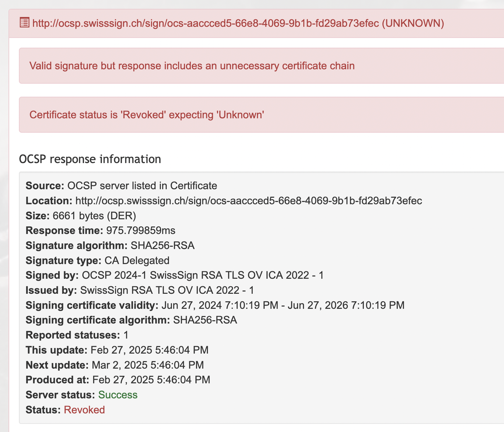Click the Signature algorithm SHA256-RSA value
Viewport: 504px width, 432px height.
[x=162, y=246]
